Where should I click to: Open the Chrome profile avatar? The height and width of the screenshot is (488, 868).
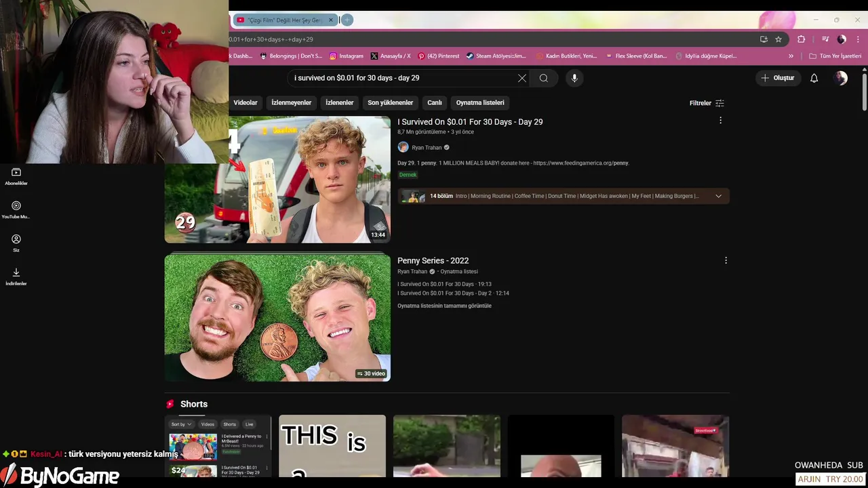(x=842, y=39)
